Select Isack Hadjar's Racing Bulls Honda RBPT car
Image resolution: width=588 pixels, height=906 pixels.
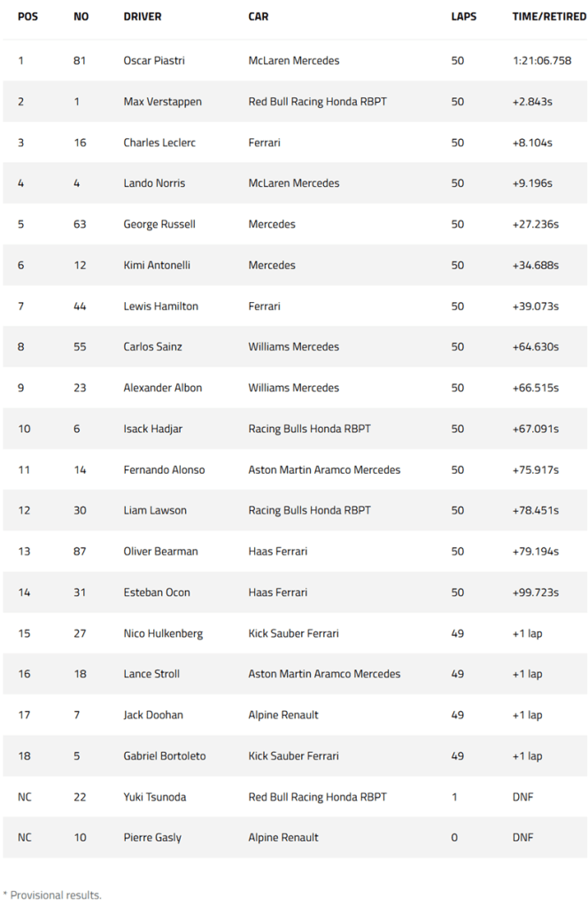309,429
